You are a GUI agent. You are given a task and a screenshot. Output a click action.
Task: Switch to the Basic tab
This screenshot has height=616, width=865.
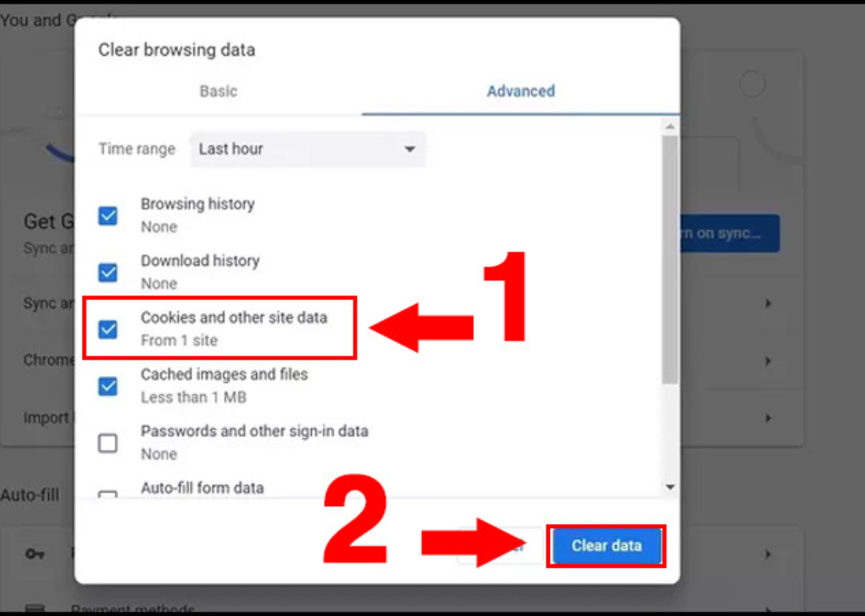click(x=219, y=91)
